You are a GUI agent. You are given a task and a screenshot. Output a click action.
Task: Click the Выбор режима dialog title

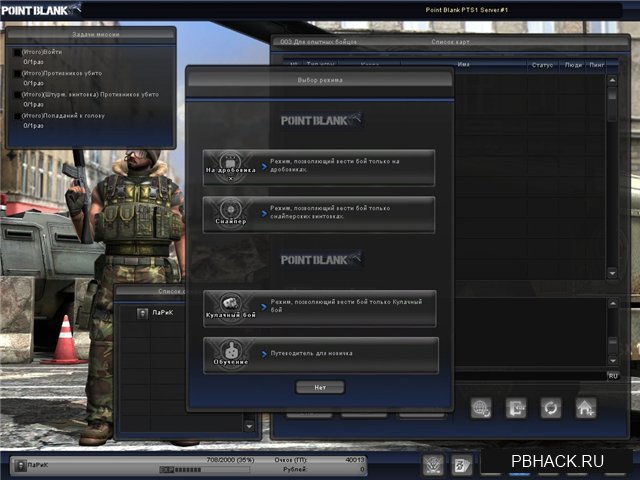tap(320, 80)
